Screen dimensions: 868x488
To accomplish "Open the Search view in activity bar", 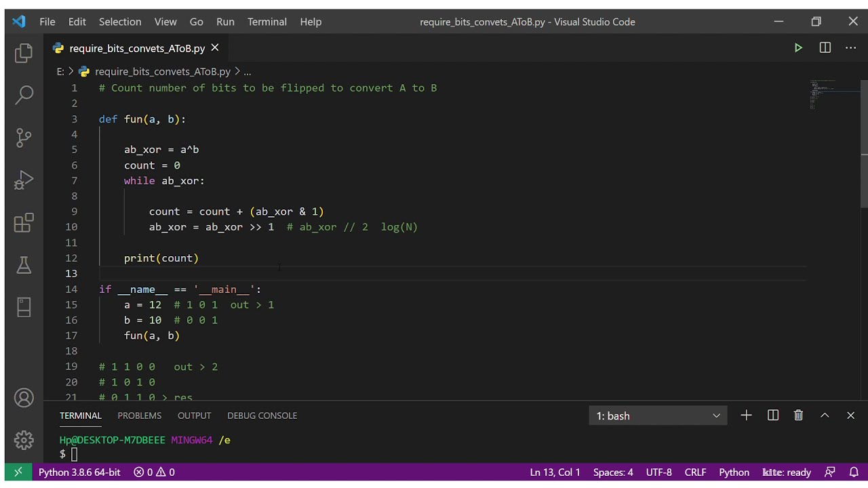I will [x=24, y=95].
